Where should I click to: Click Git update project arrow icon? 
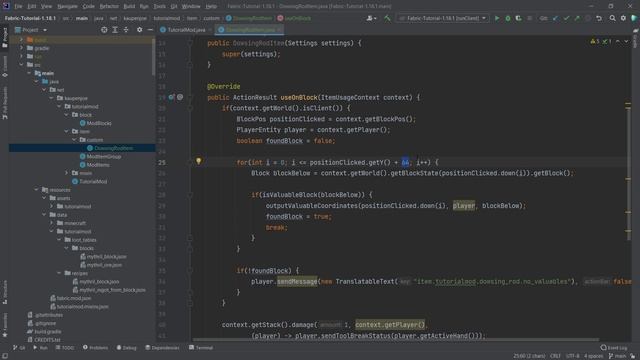pyautogui.click(x=556, y=18)
